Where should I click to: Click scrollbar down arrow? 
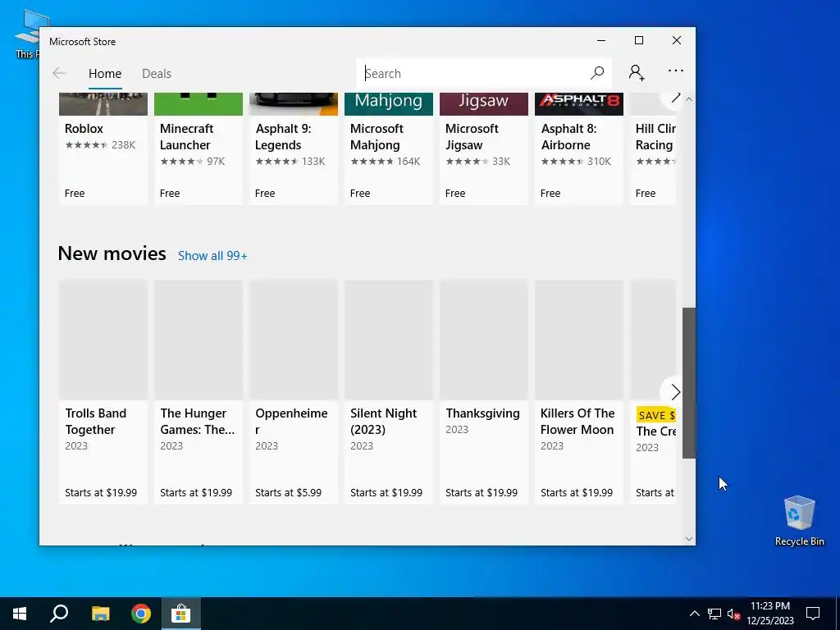click(689, 539)
